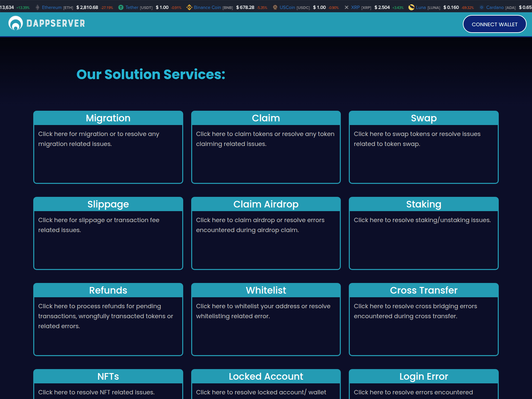This screenshot has height=399, width=532.
Task: Click the DappServer circular logo icon
Action: pyautogui.click(x=16, y=23)
